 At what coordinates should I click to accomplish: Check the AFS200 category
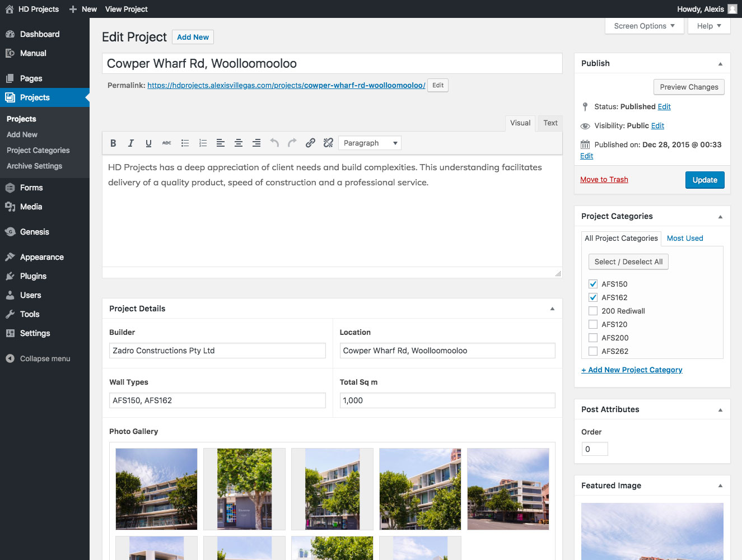(593, 338)
